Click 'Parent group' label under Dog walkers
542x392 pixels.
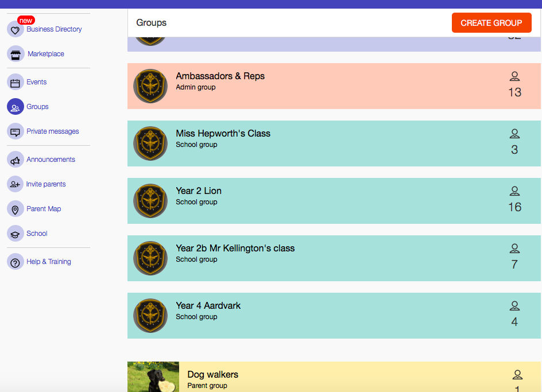click(207, 386)
